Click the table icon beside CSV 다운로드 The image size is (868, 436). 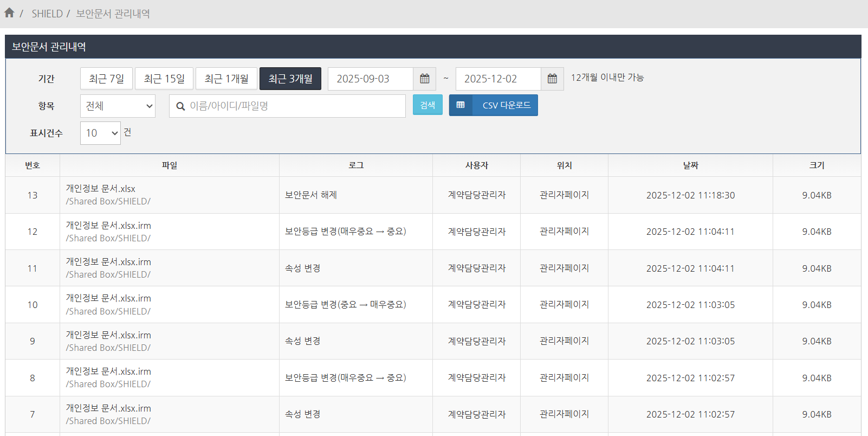(461, 105)
